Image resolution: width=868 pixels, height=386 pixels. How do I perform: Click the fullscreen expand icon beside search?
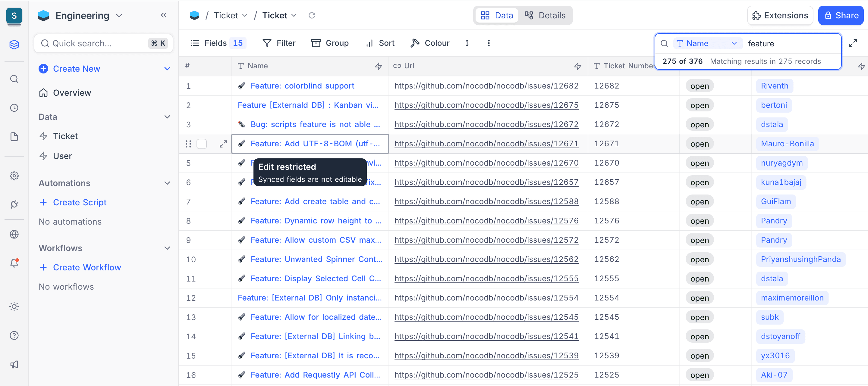[853, 43]
